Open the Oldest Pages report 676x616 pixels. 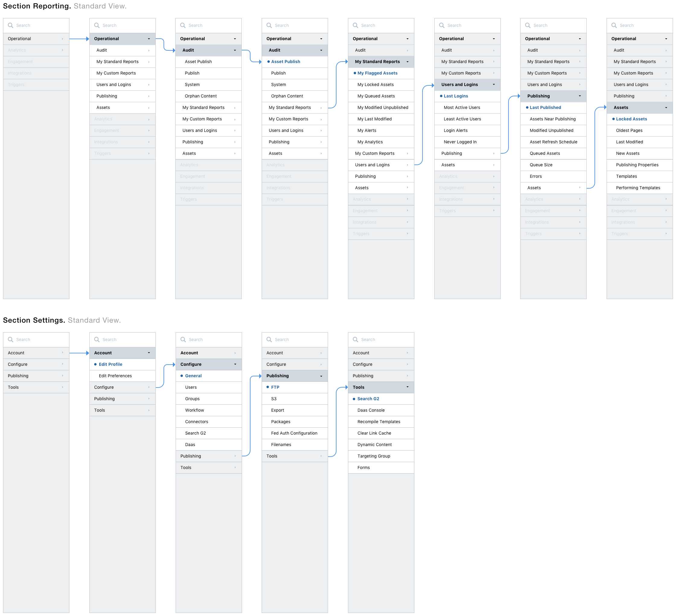click(629, 130)
